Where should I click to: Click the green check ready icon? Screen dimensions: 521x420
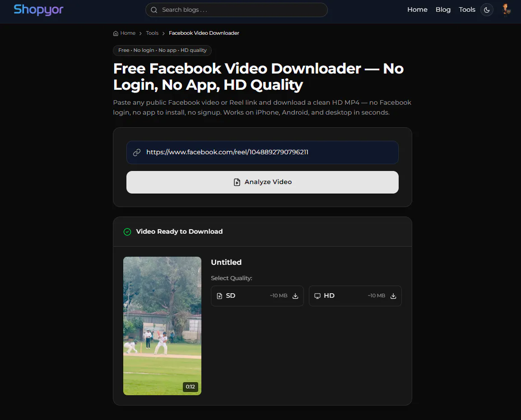click(127, 232)
